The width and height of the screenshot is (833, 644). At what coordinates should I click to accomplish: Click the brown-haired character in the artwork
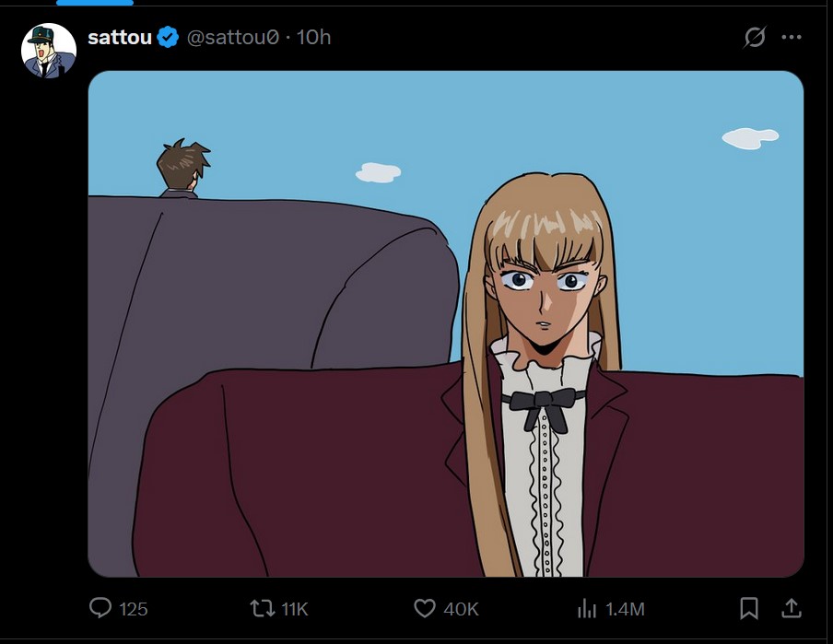click(182, 168)
